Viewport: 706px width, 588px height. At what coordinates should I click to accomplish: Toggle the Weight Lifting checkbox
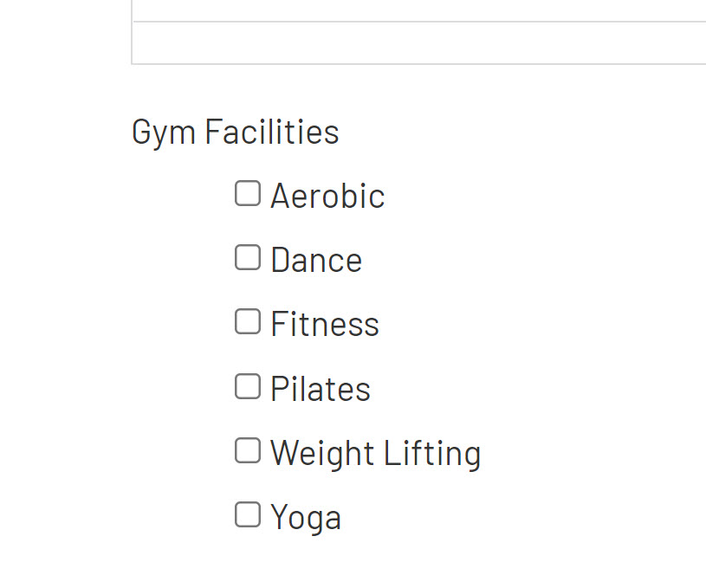click(248, 450)
